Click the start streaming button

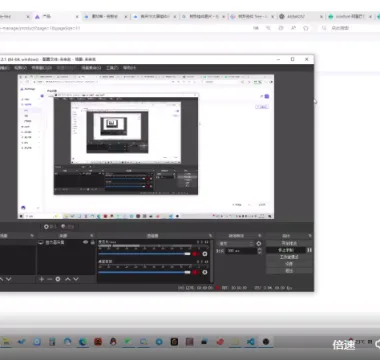pos(289,243)
